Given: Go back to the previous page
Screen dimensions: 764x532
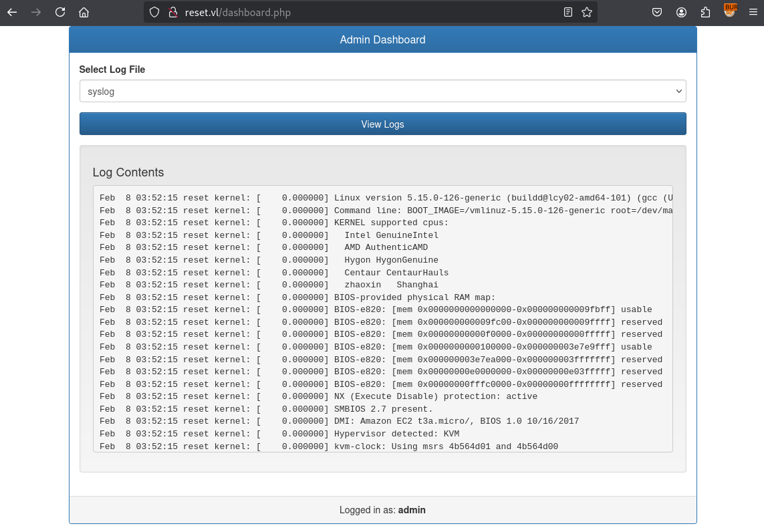Looking at the screenshot, I should 12,12.
